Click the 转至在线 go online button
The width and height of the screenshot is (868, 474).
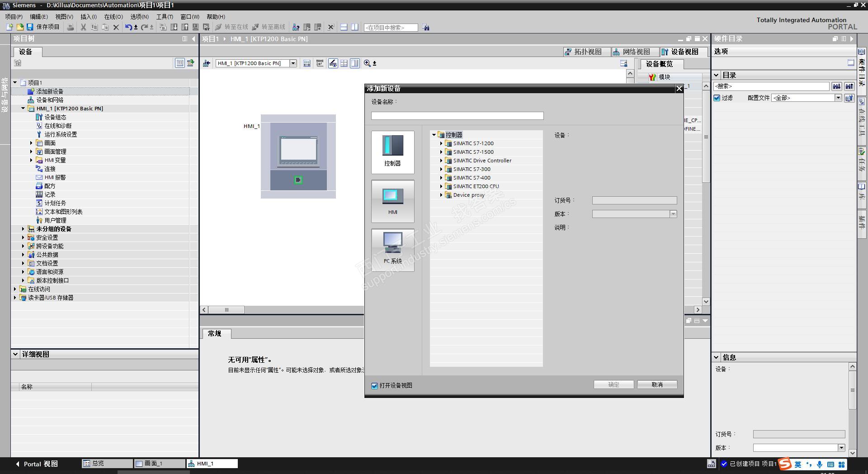[231, 27]
